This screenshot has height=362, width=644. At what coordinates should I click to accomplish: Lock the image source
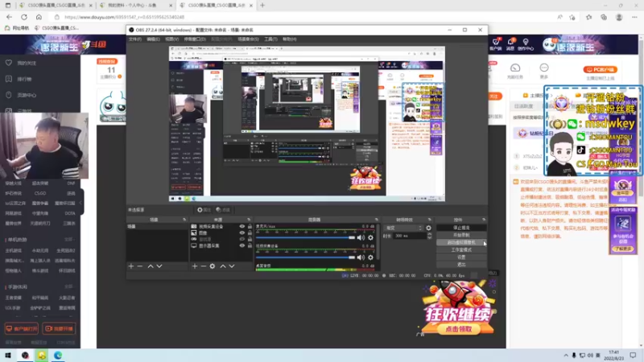[x=250, y=232]
